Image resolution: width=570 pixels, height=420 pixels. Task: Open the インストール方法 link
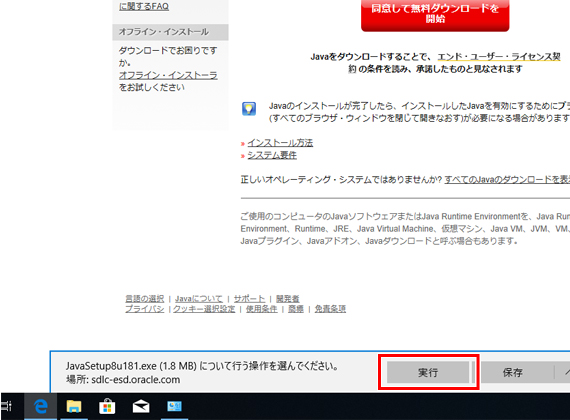(280, 143)
